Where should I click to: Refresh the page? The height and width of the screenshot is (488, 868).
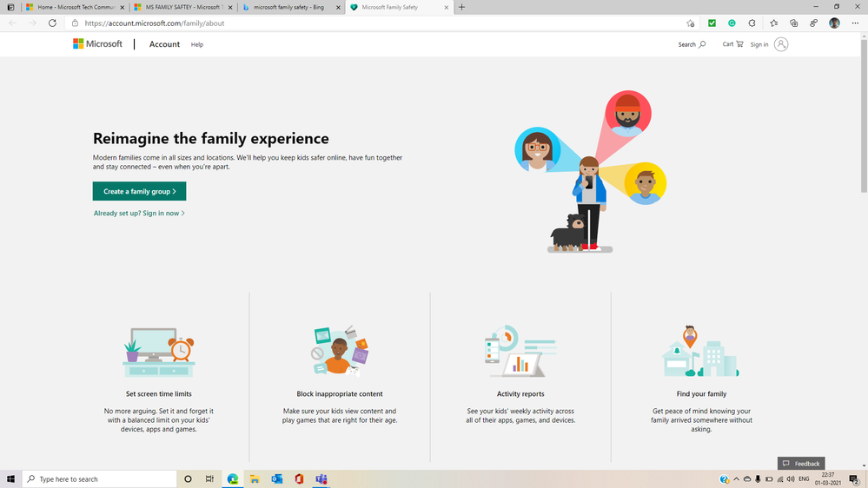52,23
